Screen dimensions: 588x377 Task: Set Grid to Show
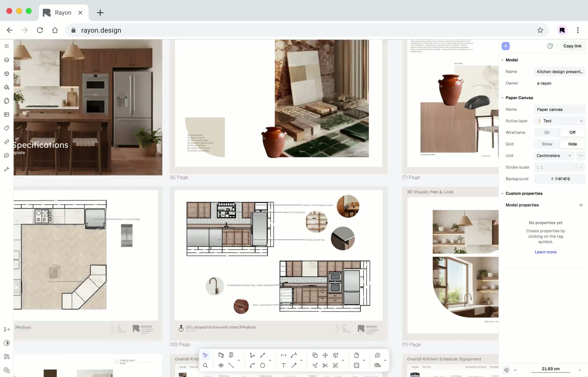pyautogui.click(x=547, y=144)
